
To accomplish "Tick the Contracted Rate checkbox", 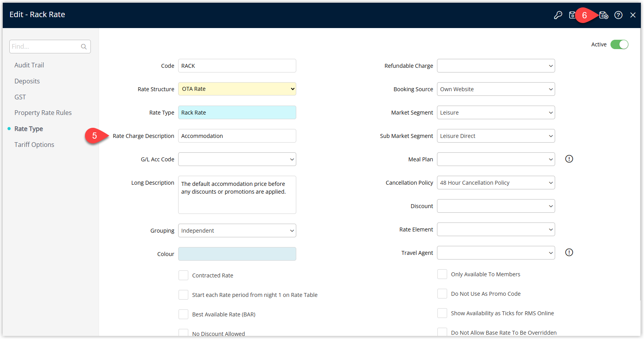I will pyautogui.click(x=183, y=275).
